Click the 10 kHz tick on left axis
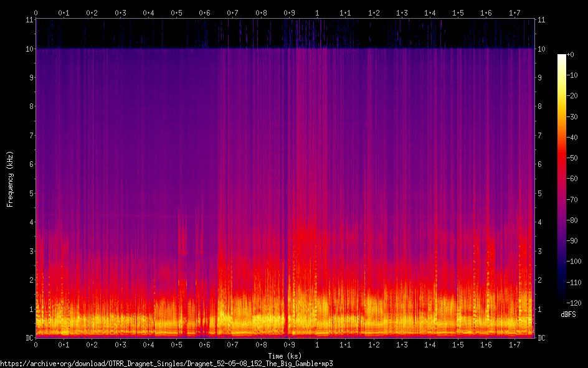Screen dimensions: 588x368 (x=29, y=49)
